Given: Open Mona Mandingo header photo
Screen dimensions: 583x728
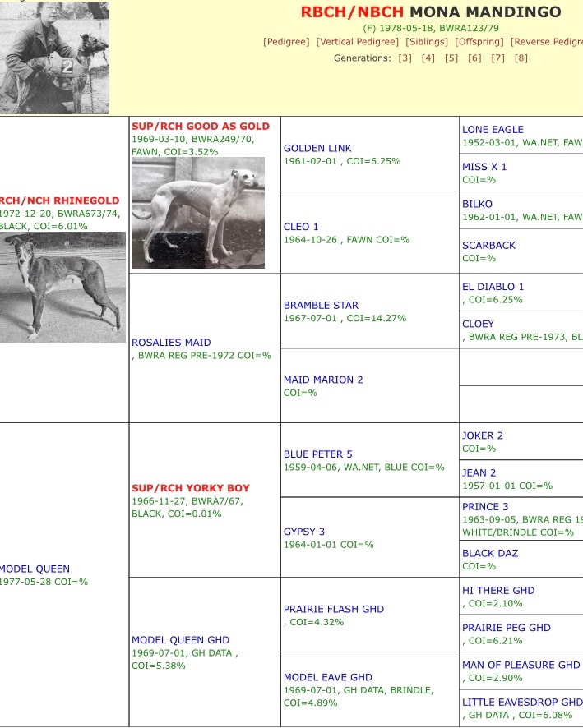Looking at the screenshot, I should [54, 58].
